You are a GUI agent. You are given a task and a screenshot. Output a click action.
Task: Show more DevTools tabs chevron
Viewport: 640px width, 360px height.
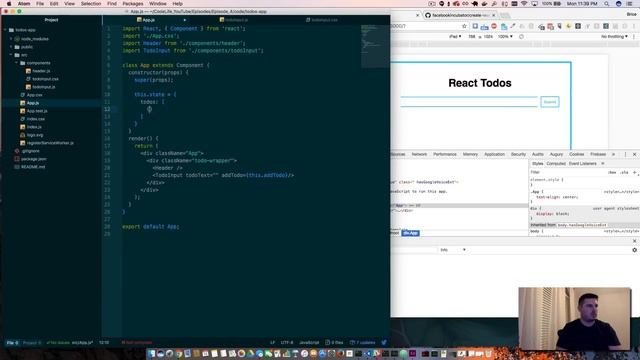[613, 154]
